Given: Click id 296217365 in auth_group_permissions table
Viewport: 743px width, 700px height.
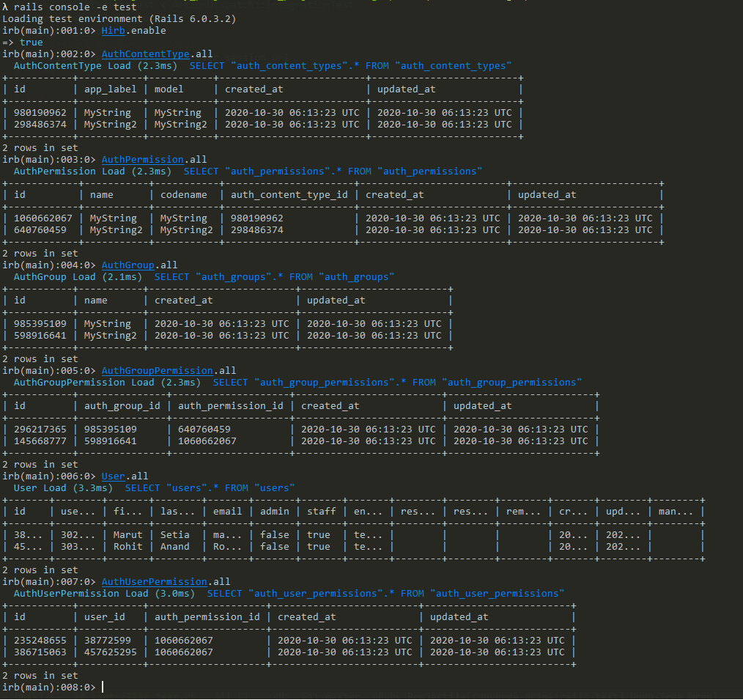Looking at the screenshot, I should click(40, 430).
